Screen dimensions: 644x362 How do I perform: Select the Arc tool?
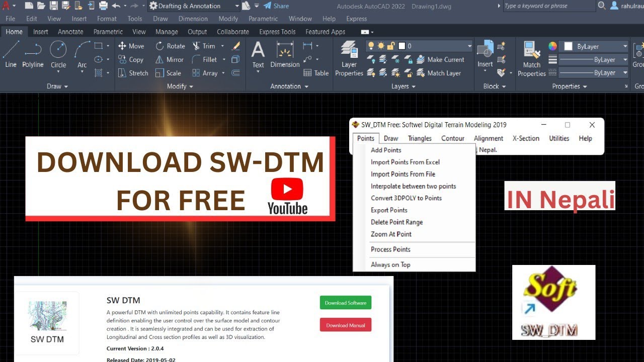coord(82,54)
